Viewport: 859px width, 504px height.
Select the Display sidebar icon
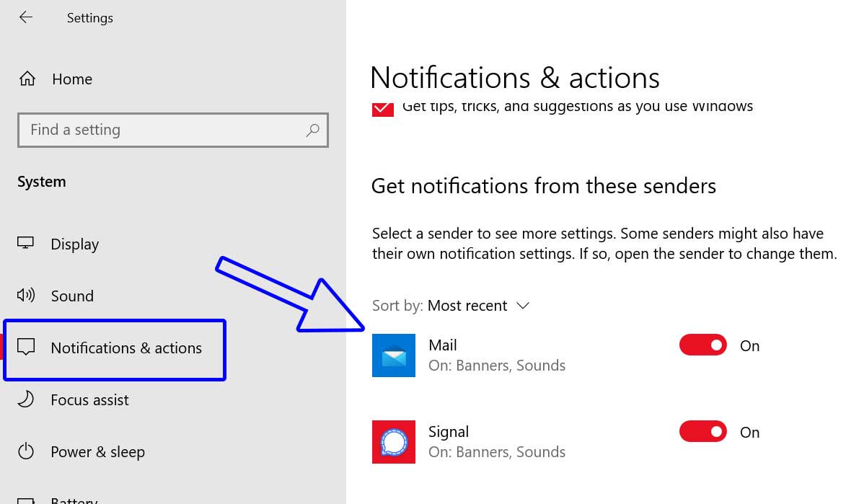(25, 244)
